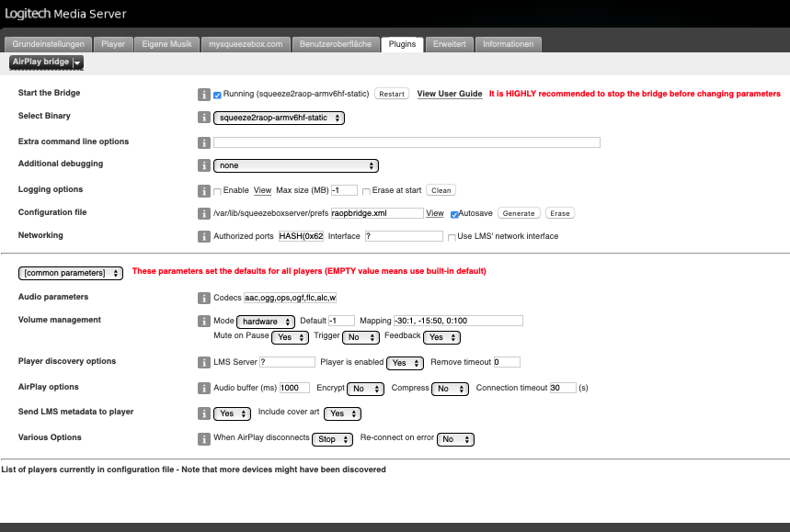This screenshot has width=790, height=532.
Task: Click View link for configuration file
Action: 435,213
